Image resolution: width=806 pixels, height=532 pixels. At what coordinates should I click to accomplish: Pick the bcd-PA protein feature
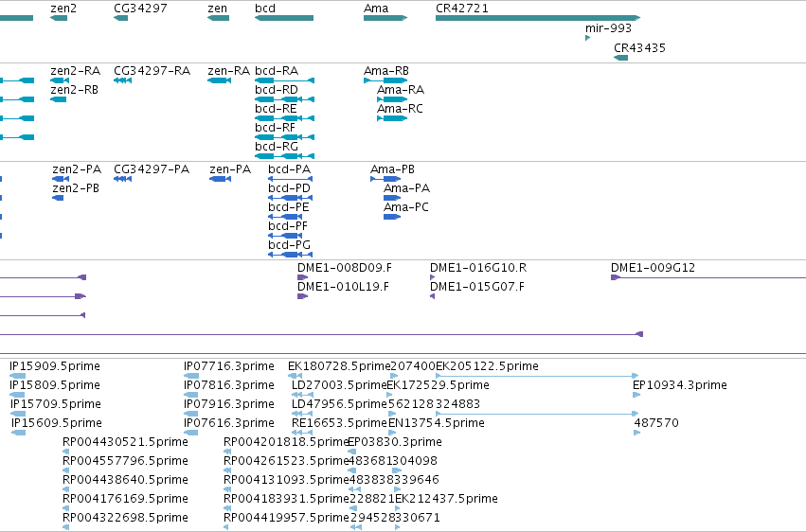[291, 179]
